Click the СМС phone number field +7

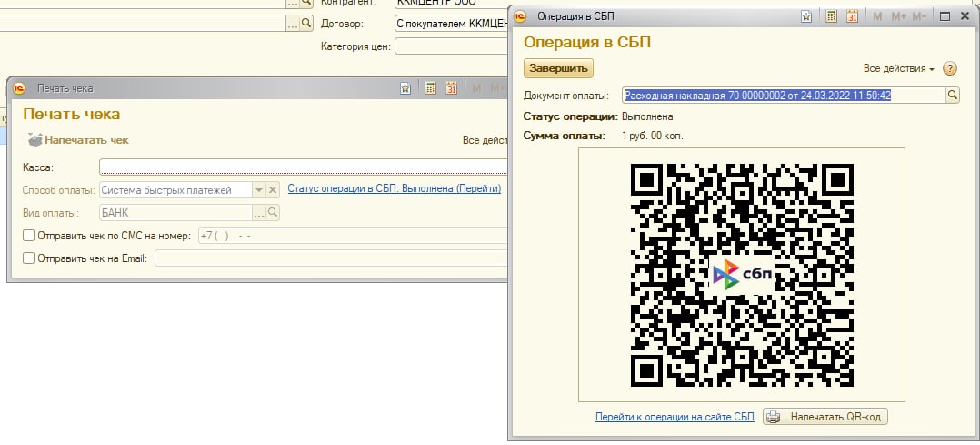pos(353,236)
